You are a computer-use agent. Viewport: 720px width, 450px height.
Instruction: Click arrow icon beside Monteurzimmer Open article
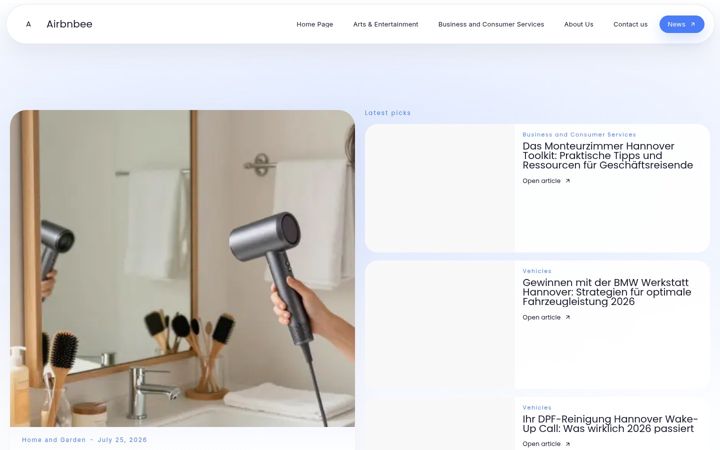click(568, 181)
